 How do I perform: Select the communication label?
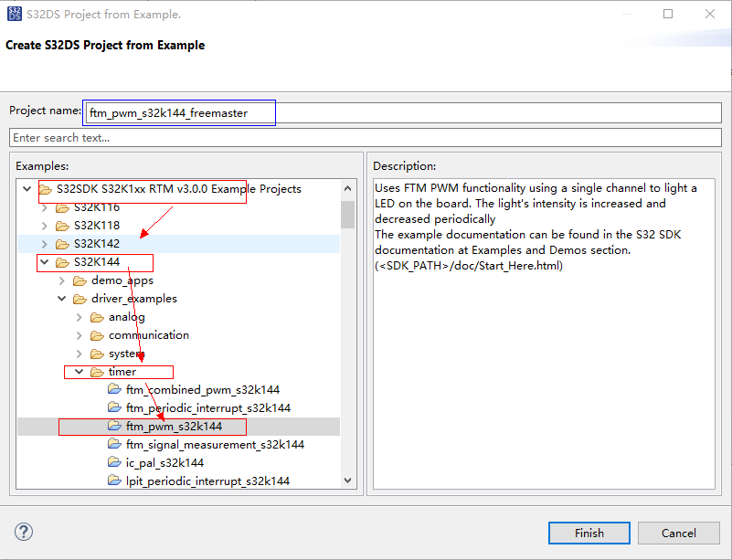(149, 335)
